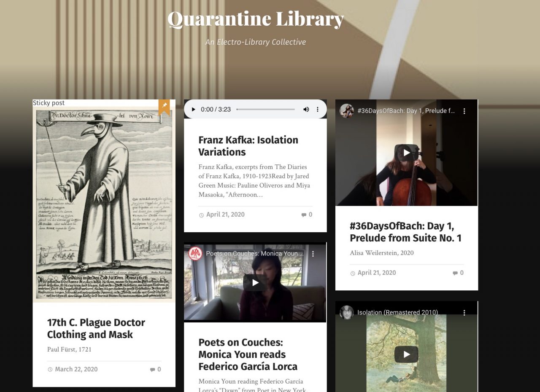This screenshot has height=392, width=540.
Task: Open comments on the Plague Doctor post
Action: (155, 369)
